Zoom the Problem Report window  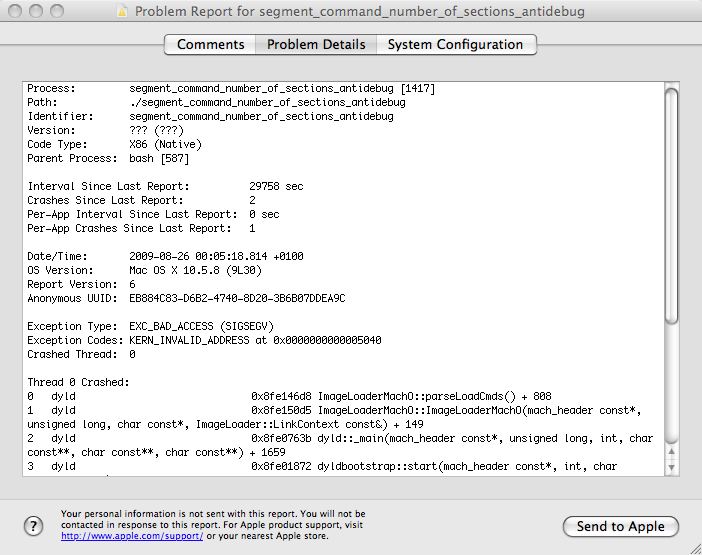click(56, 12)
